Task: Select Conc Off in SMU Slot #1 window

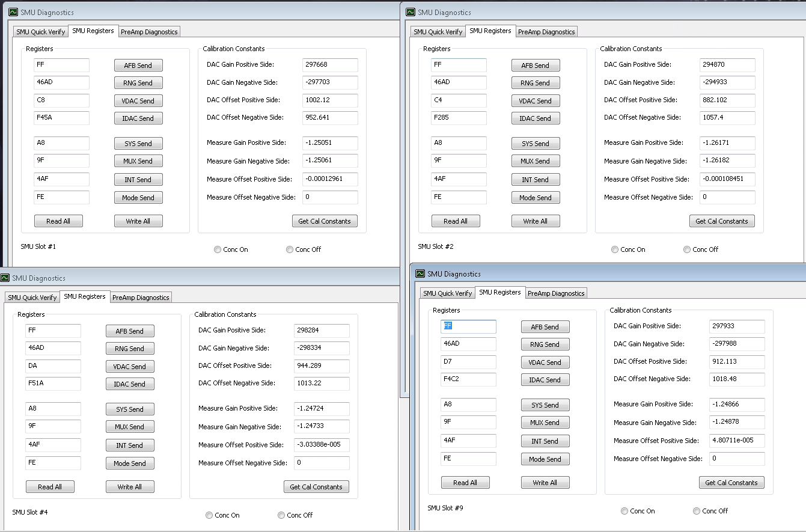Action: (x=304, y=249)
